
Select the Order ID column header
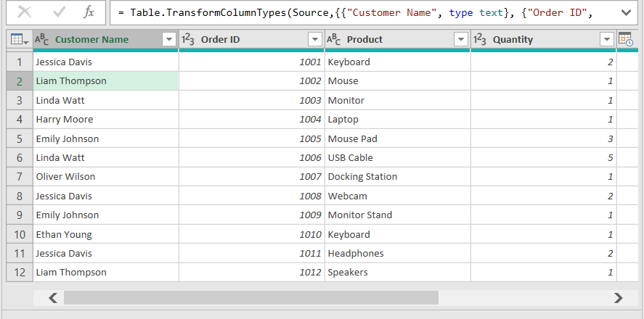tap(252, 40)
